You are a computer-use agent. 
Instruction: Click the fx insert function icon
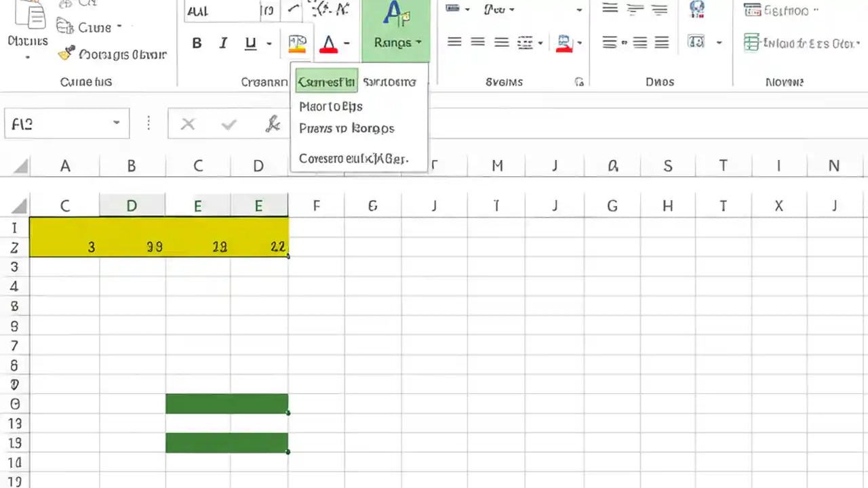[x=273, y=123]
